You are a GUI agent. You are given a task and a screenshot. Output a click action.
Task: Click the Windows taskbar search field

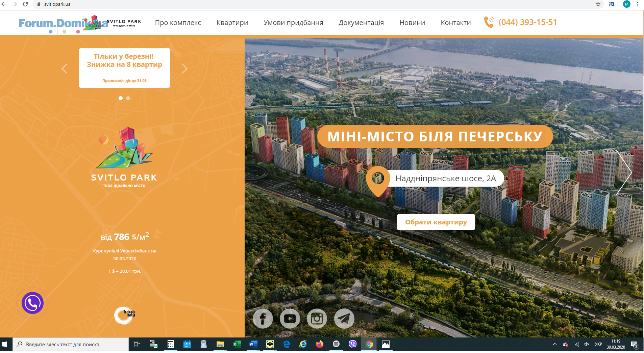(x=71, y=344)
